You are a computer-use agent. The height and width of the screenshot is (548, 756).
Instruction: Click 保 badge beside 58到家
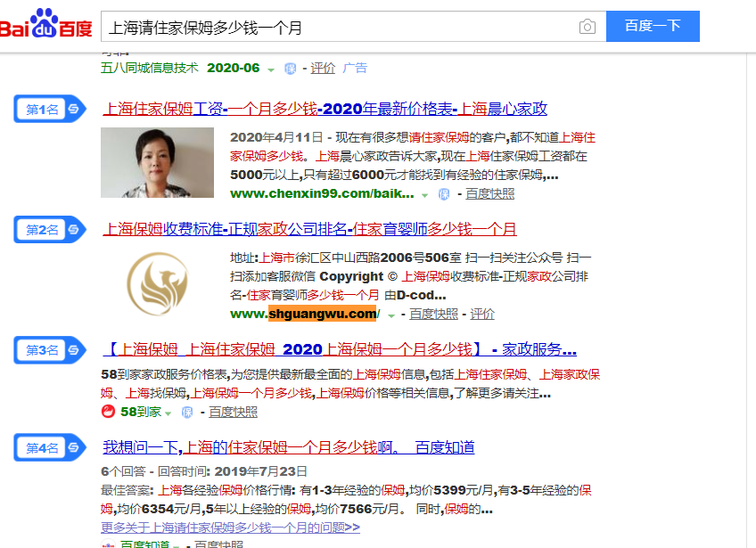(187, 412)
